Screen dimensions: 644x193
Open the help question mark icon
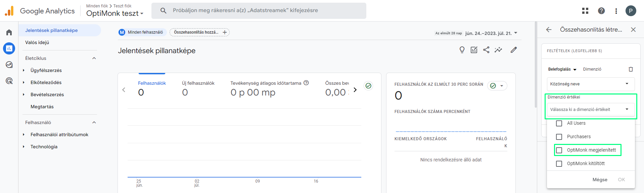[601, 11]
